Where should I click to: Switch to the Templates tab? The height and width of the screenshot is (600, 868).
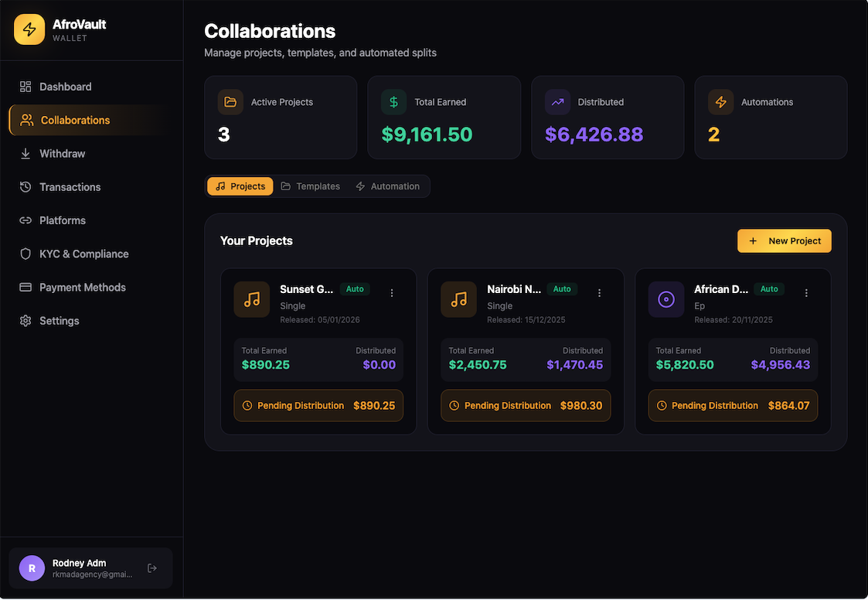click(x=310, y=186)
